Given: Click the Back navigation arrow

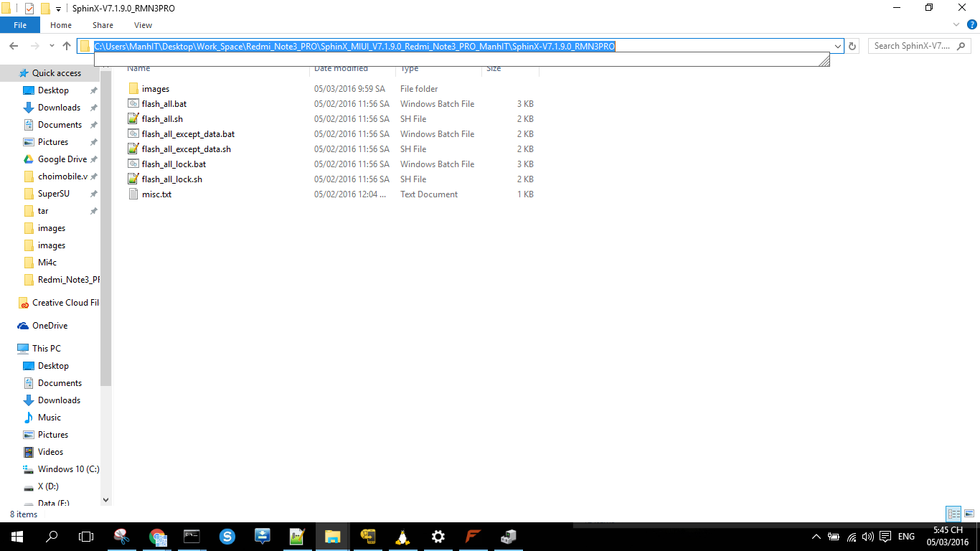Looking at the screenshot, I should pos(14,46).
